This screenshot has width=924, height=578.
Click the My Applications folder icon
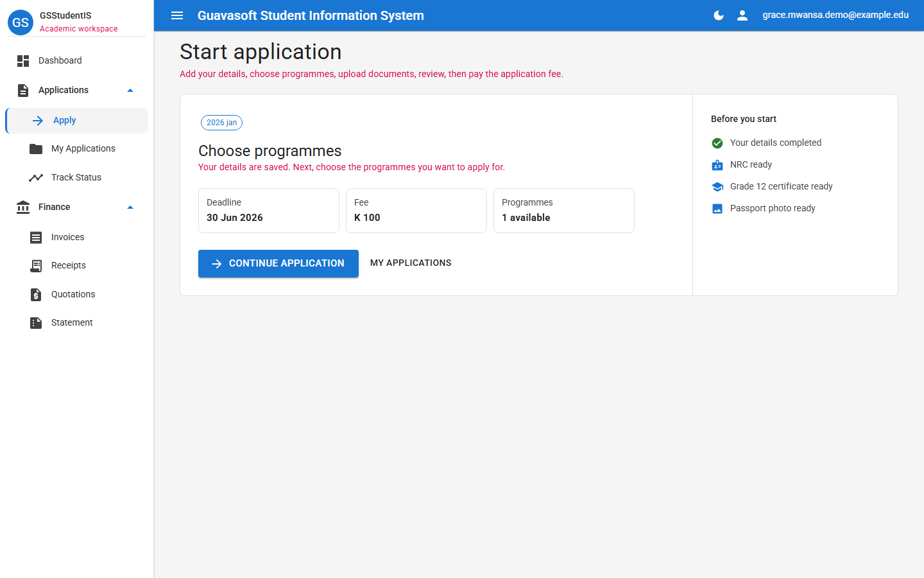tap(36, 149)
